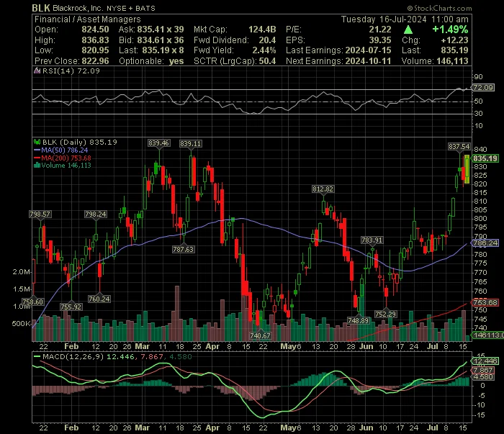Viewport: 504px width, 434px height.
Task: Click the 787.63 price low label
Action: click(183, 249)
